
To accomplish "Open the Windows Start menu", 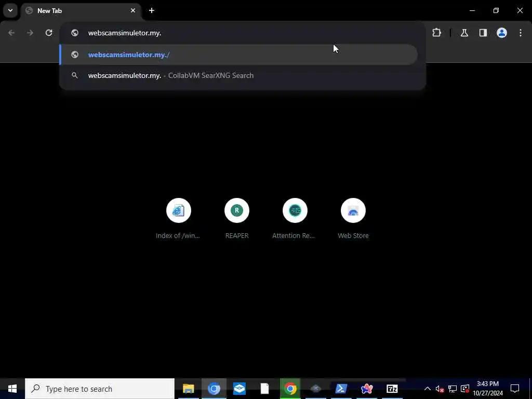I will click(x=12, y=389).
